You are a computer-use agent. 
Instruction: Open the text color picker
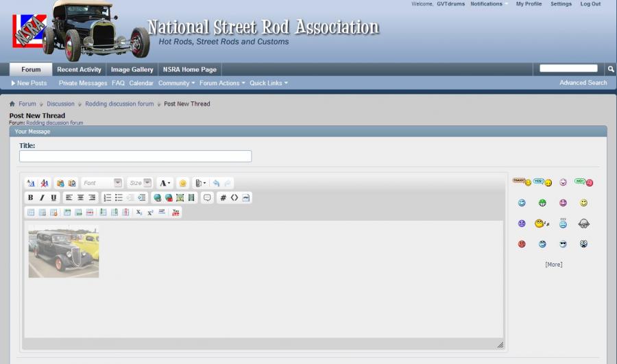pyautogui.click(x=165, y=183)
